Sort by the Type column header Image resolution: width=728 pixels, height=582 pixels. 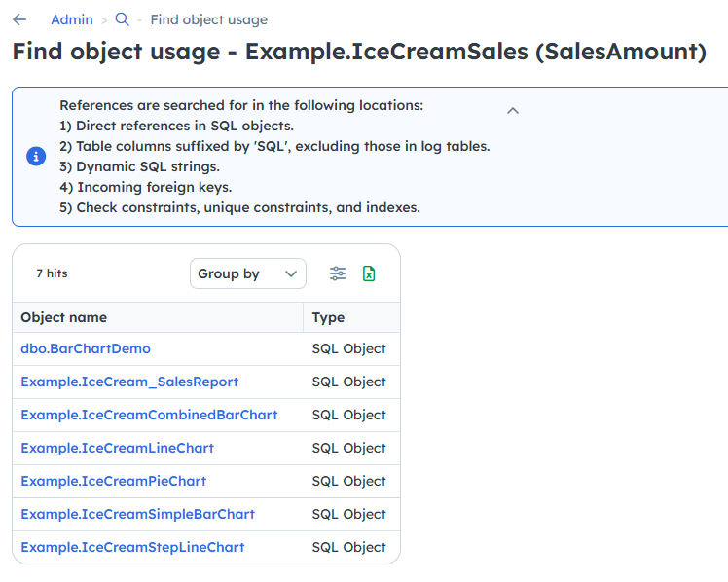coord(328,317)
